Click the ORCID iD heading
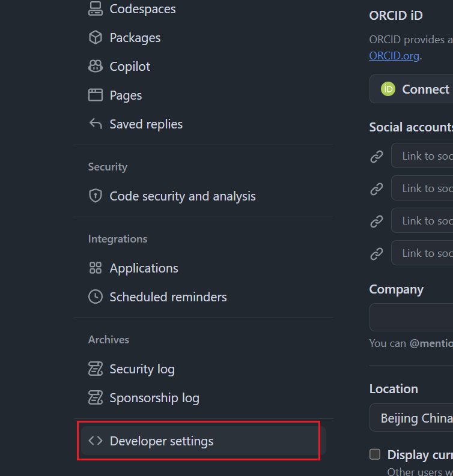This screenshot has height=476, width=453. click(x=396, y=16)
